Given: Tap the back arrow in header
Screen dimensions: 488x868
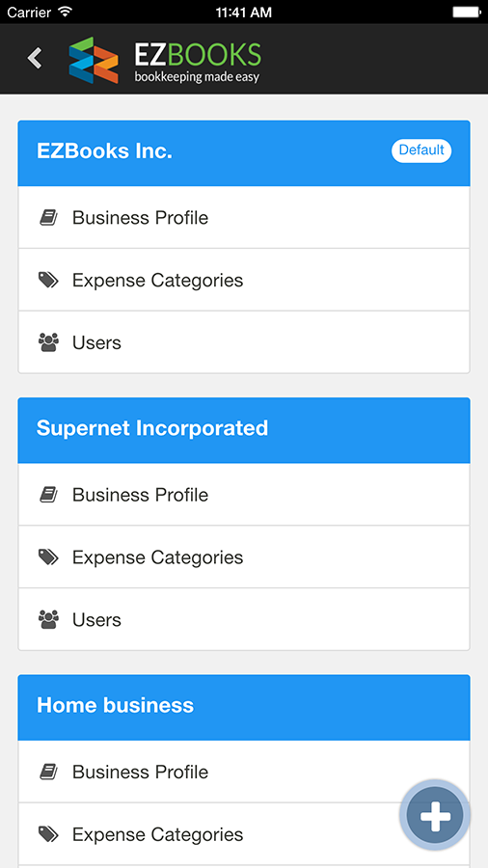Looking at the screenshot, I should (35, 58).
